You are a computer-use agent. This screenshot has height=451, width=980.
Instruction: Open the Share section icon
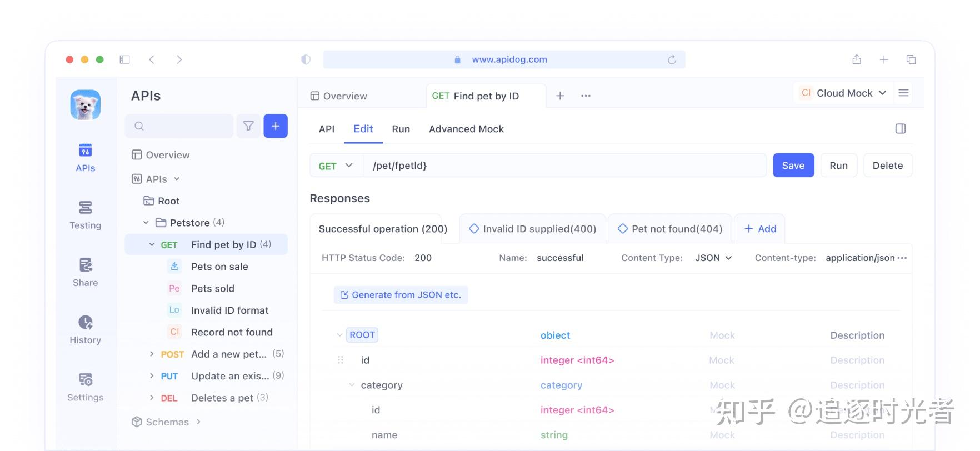[x=86, y=265]
